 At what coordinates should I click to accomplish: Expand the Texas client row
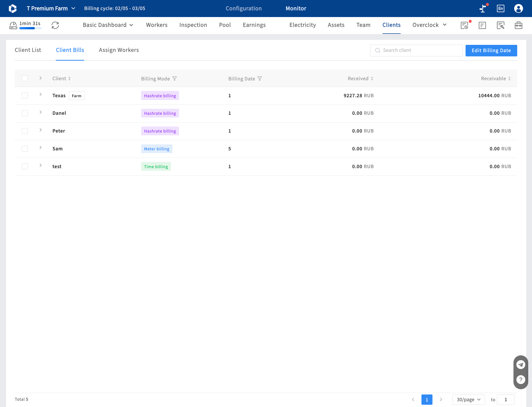41,94
